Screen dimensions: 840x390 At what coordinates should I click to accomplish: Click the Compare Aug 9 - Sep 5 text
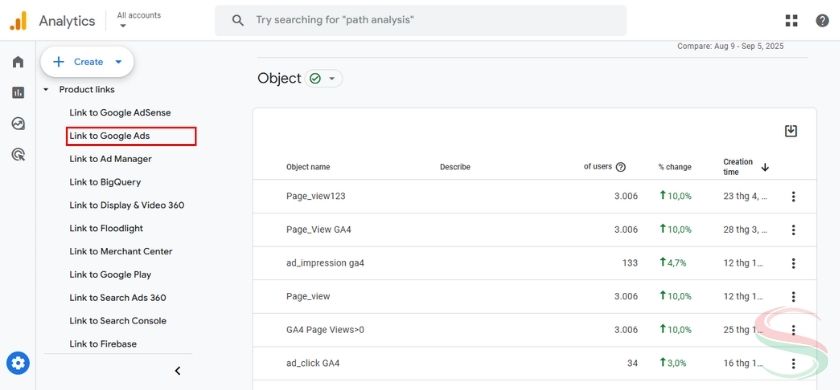click(x=730, y=47)
